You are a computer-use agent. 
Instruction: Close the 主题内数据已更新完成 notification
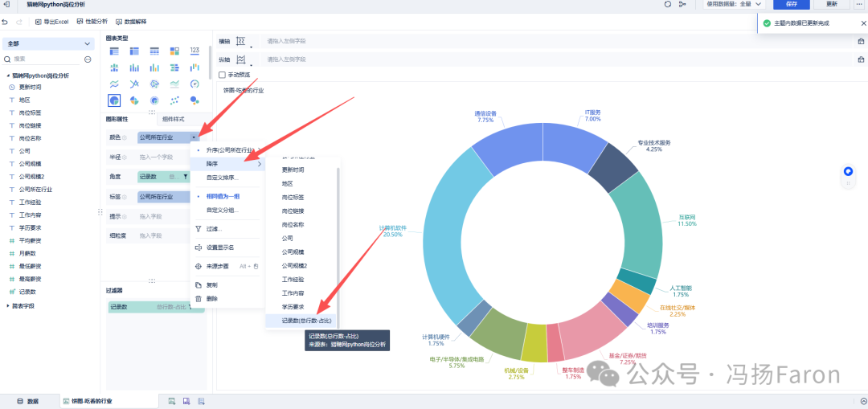(863, 23)
